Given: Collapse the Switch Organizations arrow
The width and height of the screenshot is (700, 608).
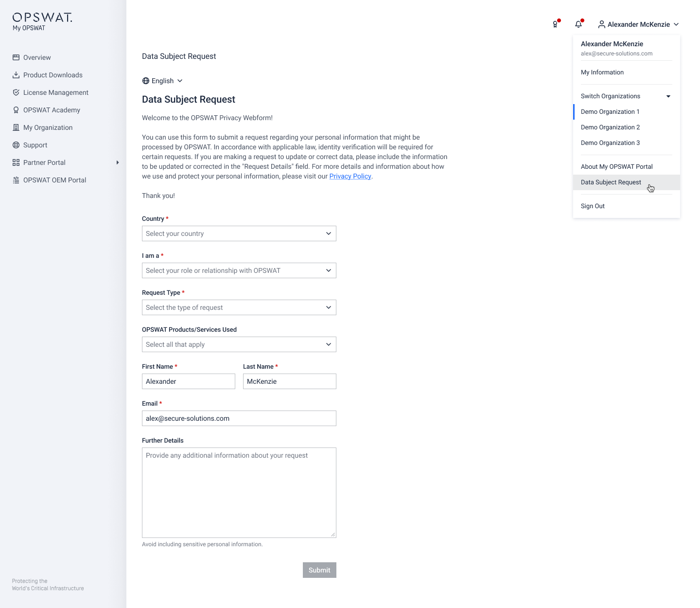Looking at the screenshot, I should (668, 96).
